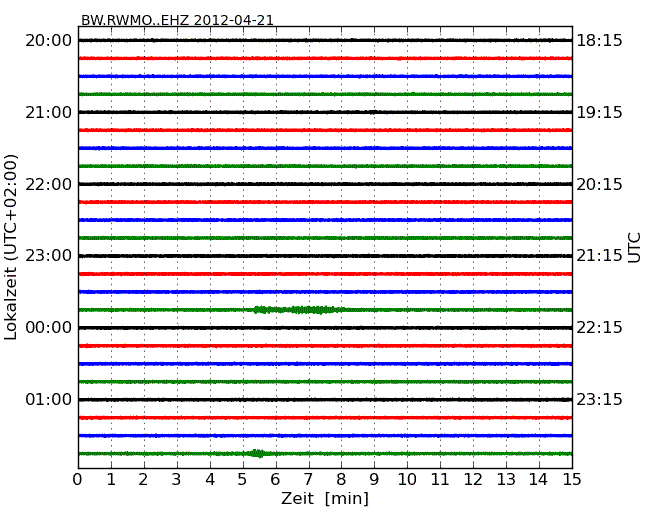Viewport: 650px width, 520px height.
Task: Click the 20:15 UTC label
Action: coord(599,184)
